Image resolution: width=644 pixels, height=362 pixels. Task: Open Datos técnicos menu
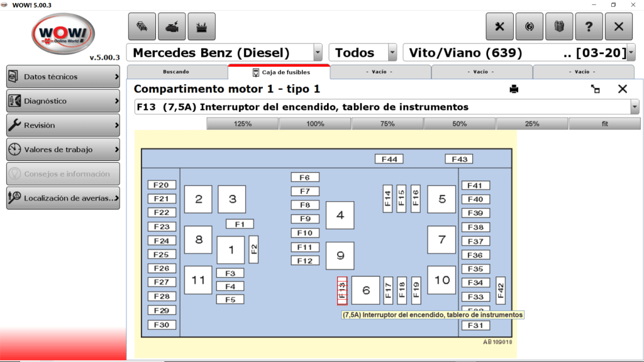tap(63, 77)
